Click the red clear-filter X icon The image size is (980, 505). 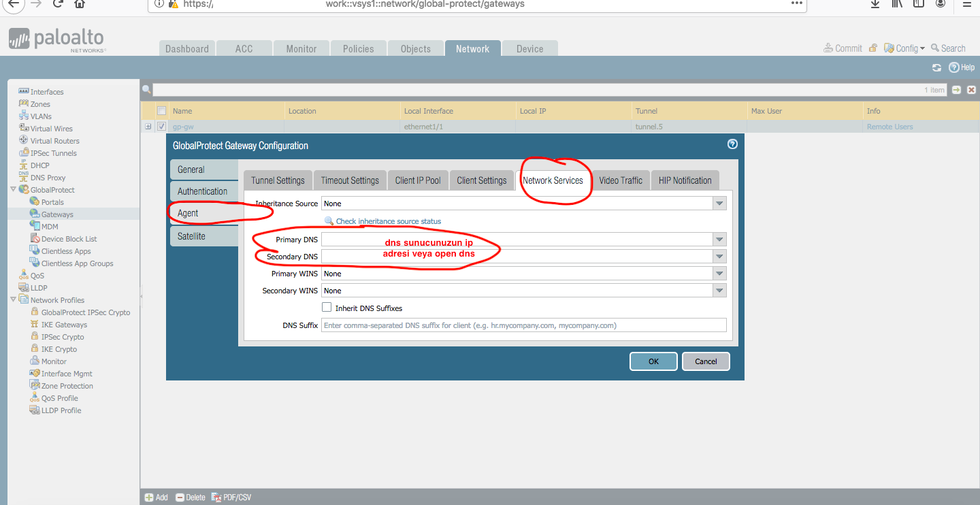pos(972,90)
